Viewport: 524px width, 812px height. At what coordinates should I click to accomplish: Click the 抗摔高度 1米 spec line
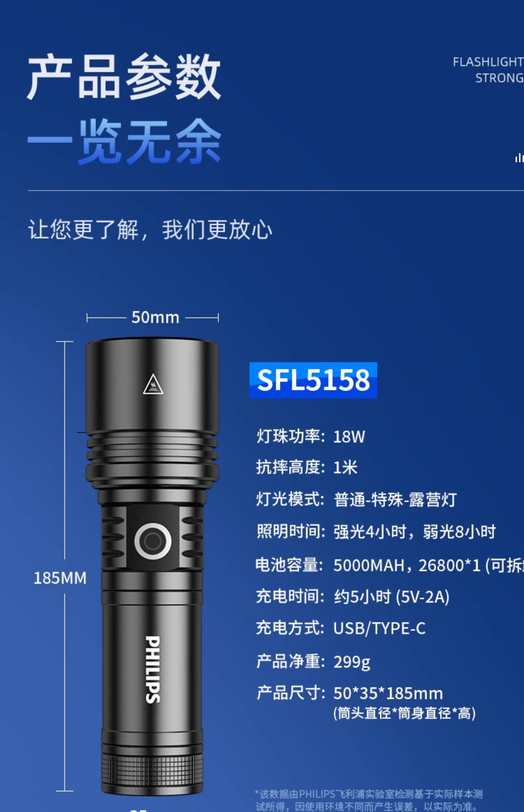point(307,467)
